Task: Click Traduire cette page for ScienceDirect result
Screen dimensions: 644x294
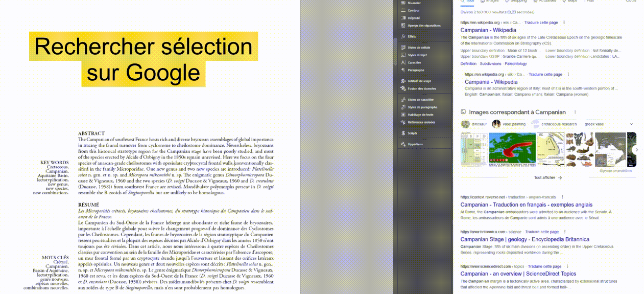Action: (545, 266)
